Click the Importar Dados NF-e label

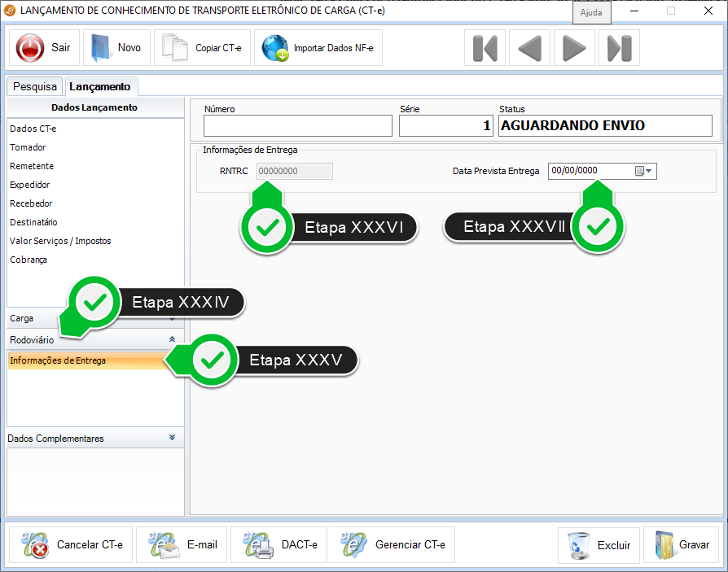333,48
